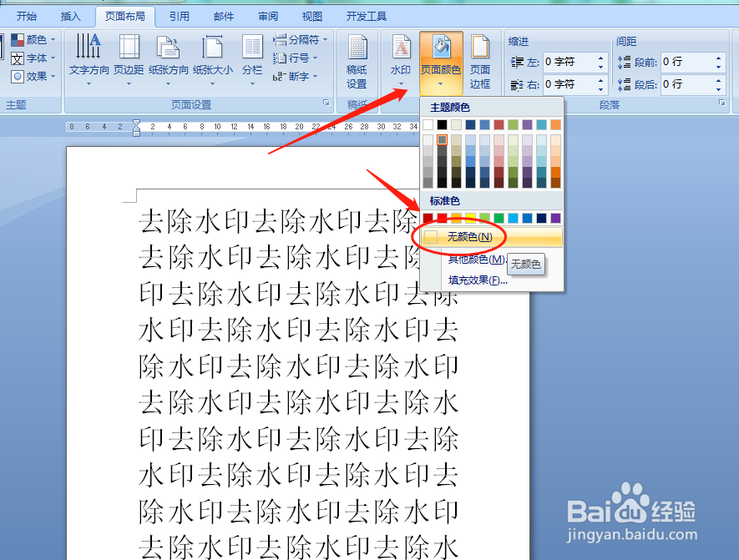739x560 pixels.
Task: Open the 纸张大小 paper size tool
Action: click(x=213, y=59)
